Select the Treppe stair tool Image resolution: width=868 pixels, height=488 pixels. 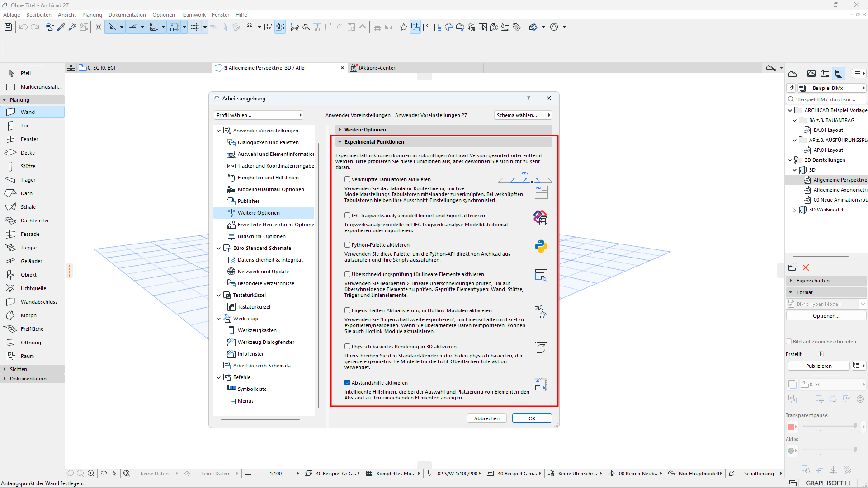click(28, 248)
